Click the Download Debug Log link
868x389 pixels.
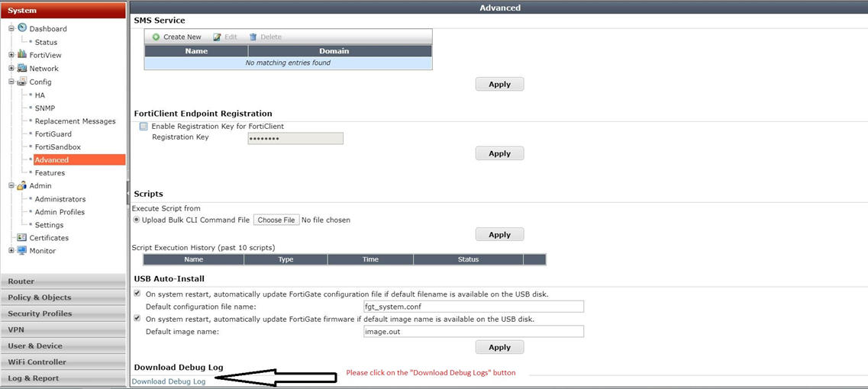pyautogui.click(x=169, y=381)
